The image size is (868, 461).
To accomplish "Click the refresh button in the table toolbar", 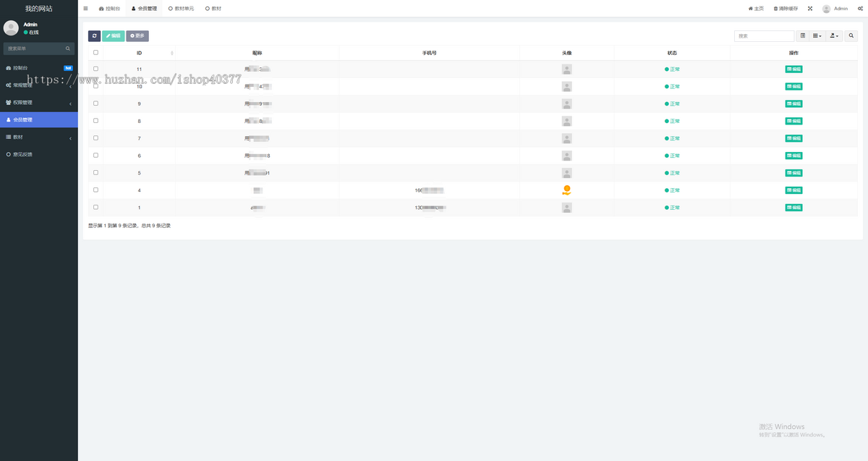I will [x=95, y=35].
